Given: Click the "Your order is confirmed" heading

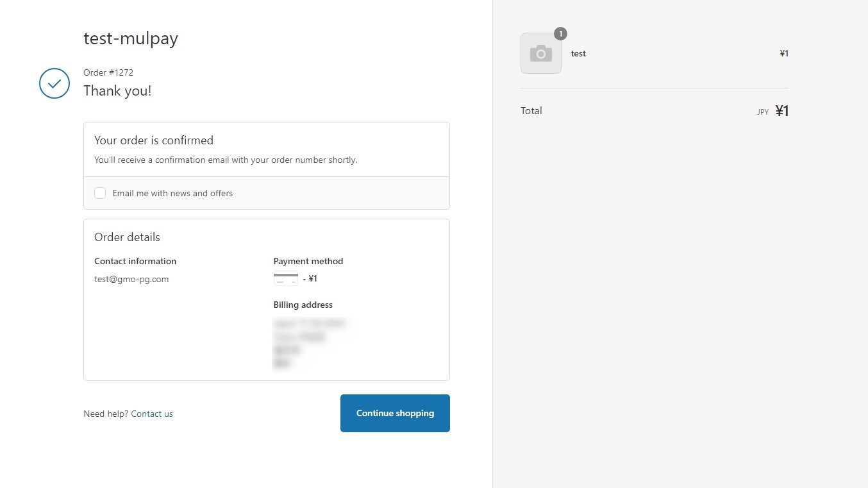Looking at the screenshot, I should [x=154, y=140].
